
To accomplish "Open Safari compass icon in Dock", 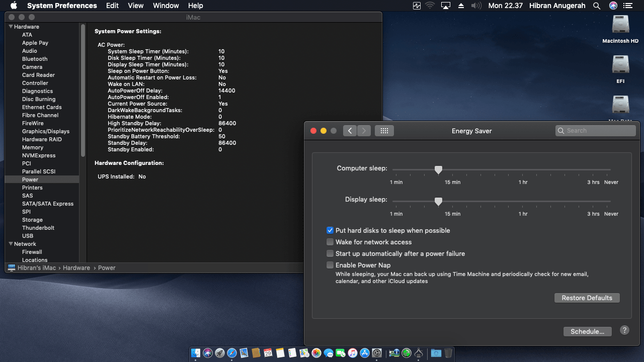I will [232, 353].
